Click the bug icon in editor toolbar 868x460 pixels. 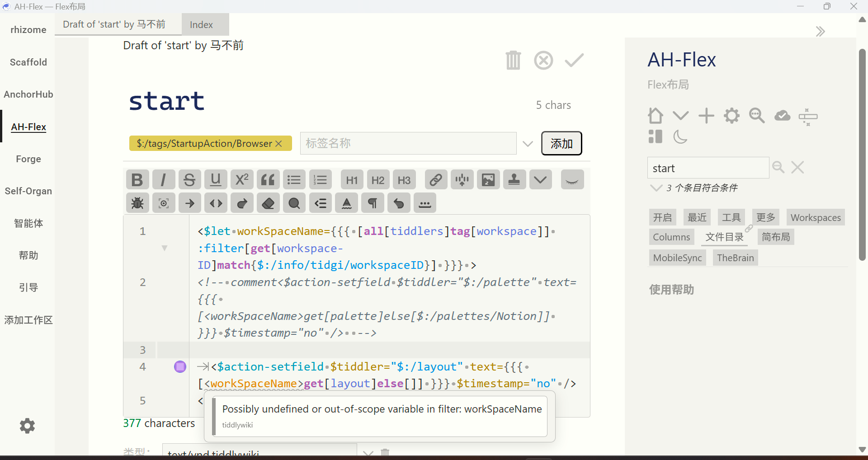[137, 203]
